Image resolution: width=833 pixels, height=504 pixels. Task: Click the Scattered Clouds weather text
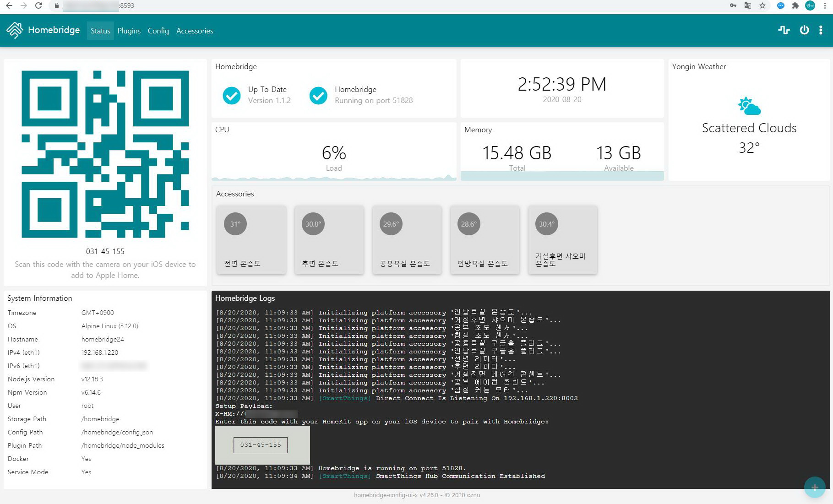tap(749, 128)
